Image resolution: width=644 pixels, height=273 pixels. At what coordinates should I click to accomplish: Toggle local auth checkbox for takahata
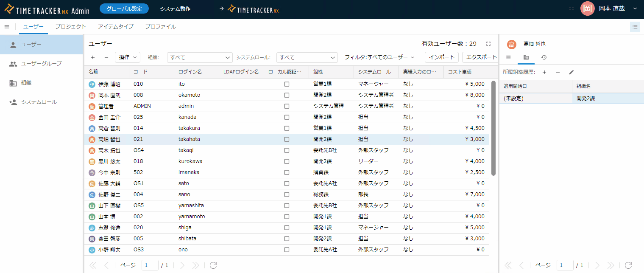click(x=287, y=139)
